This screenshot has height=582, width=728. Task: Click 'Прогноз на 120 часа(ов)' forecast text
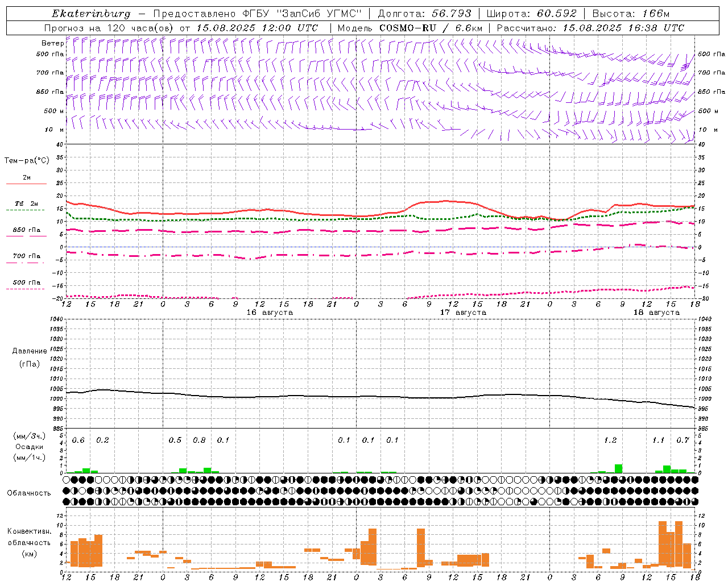[x=109, y=28]
